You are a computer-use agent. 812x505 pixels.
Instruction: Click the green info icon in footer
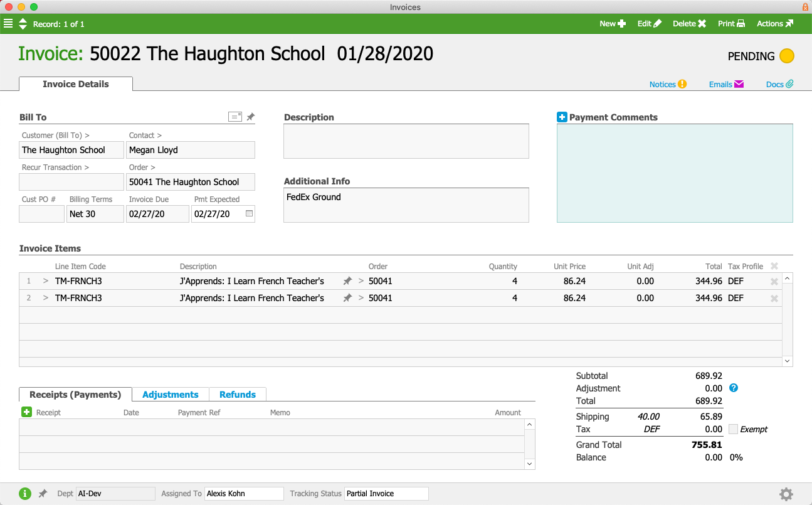pos(25,494)
